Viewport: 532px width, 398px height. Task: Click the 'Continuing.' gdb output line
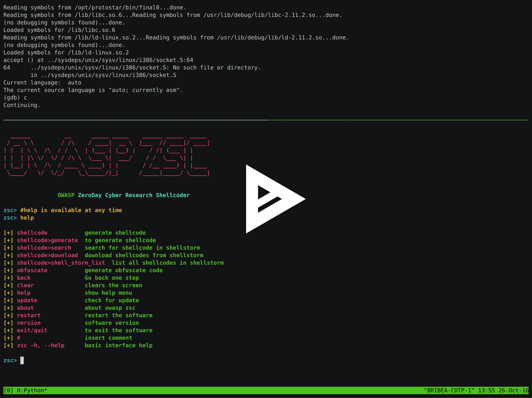[22, 105]
